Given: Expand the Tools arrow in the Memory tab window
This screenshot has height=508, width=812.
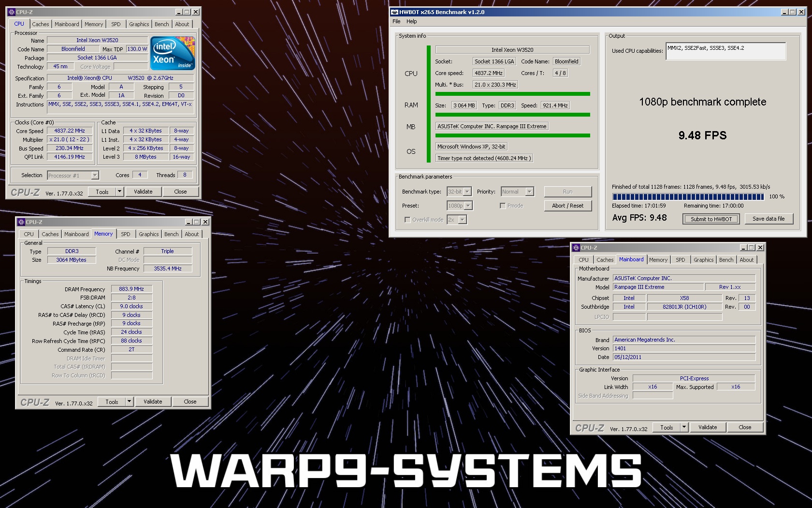Looking at the screenshot, I should point(129,402).
